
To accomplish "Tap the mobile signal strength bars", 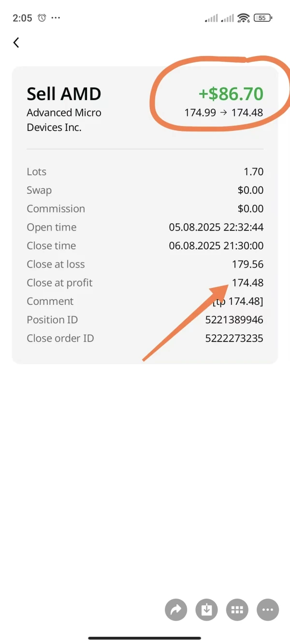I will coord(212,18).
